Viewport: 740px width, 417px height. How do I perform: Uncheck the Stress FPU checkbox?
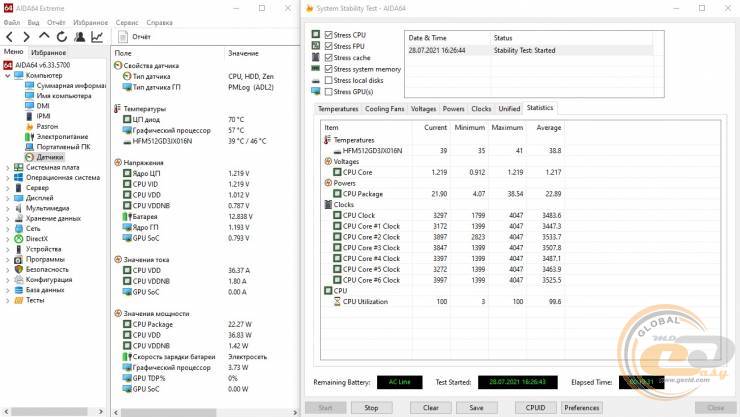[x=328, y=46]
